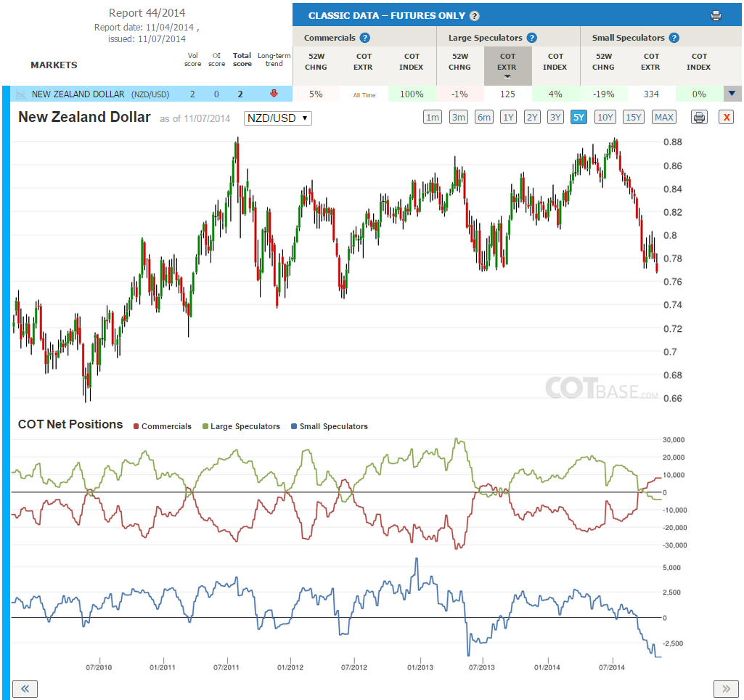This screenshot has width=744, height=700.
Task: Open help for Classic Data Futures Only
Action: click(474, 16)
